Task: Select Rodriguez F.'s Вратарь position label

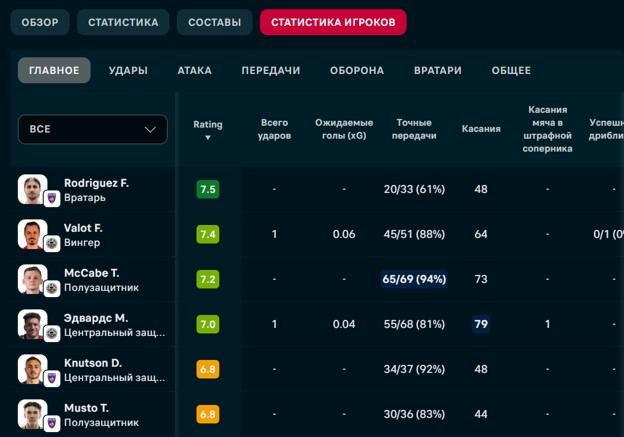Action: point(85,198)
